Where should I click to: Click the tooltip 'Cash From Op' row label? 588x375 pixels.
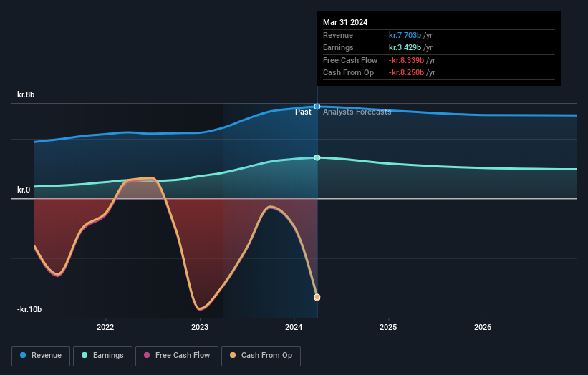click(348, 73)
